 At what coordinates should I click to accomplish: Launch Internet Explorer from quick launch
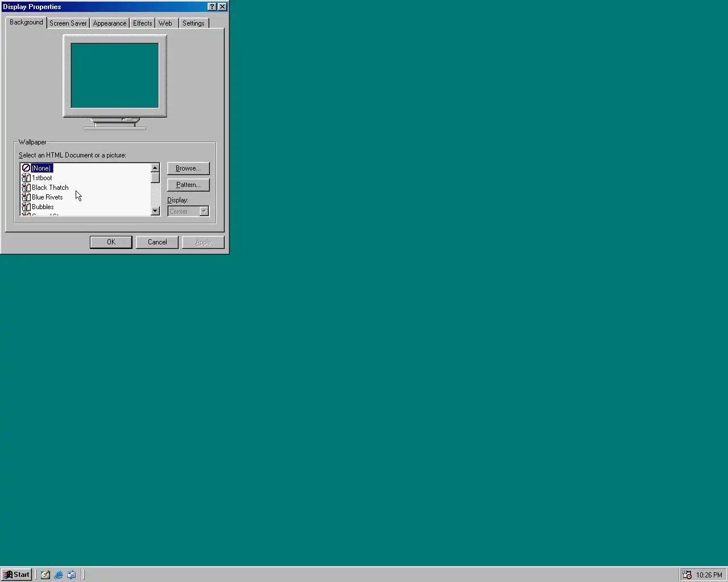point(59,575)
